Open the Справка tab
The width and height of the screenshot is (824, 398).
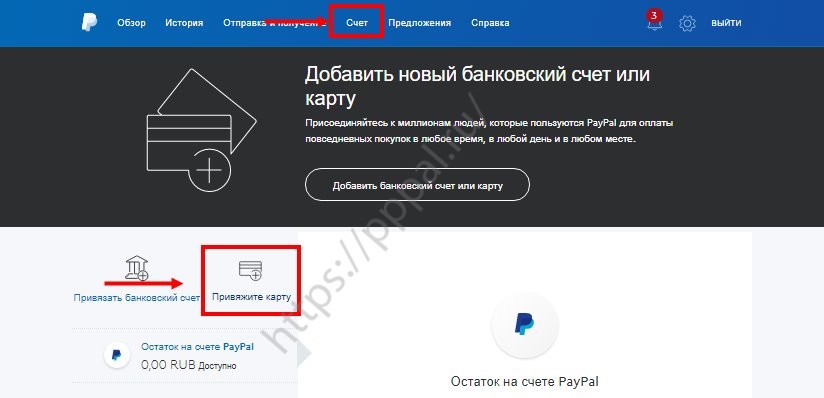point(490,23)
